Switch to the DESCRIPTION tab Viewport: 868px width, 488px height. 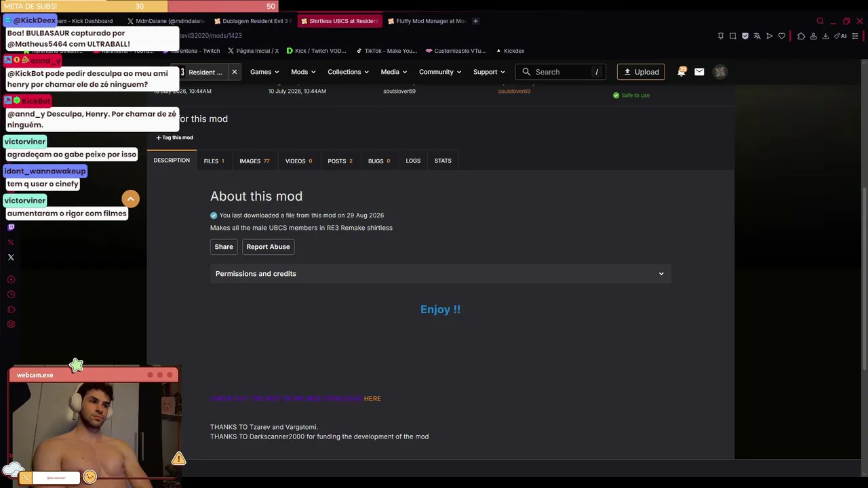pyautogui.click(x=172, y=161)
